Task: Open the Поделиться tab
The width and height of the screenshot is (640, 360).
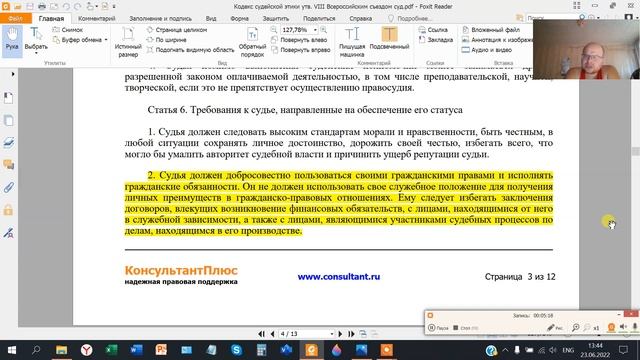Action: pos(319,18)
